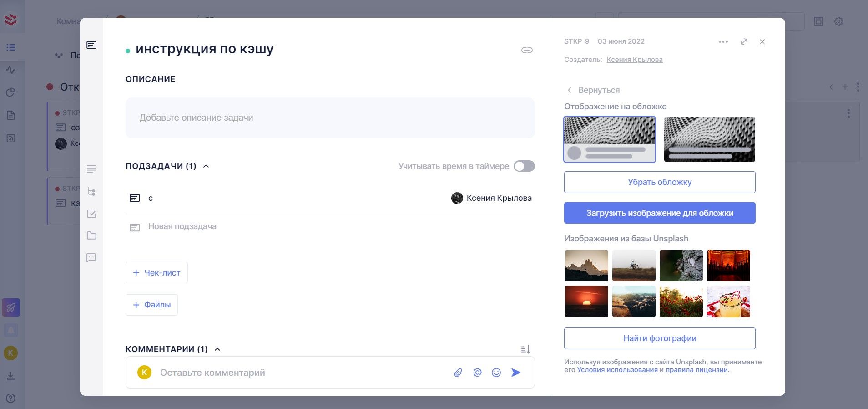Collapse the ПОДЗАДАЧИ (1) section
This screenshot has height=409, width=868.
(206, 166)
